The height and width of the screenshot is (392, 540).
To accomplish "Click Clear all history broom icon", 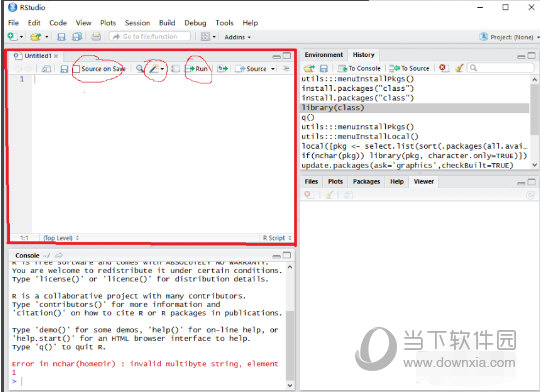I will coord(459,68).
